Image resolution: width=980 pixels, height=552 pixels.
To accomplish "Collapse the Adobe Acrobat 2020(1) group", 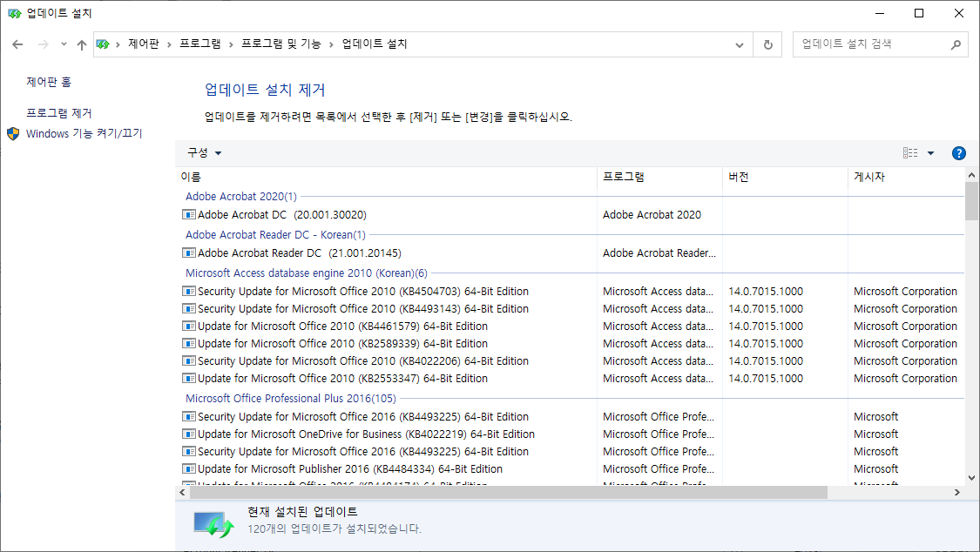I will coord(241,197).
